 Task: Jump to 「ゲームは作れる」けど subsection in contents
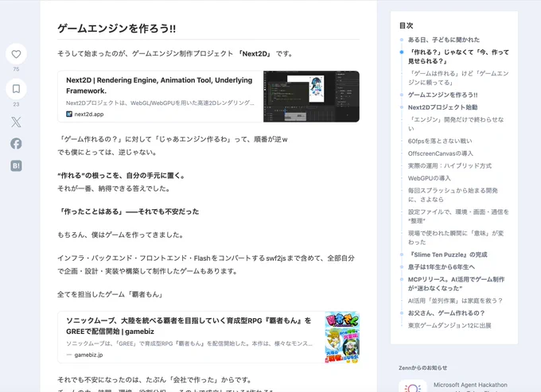pos(458,78)
